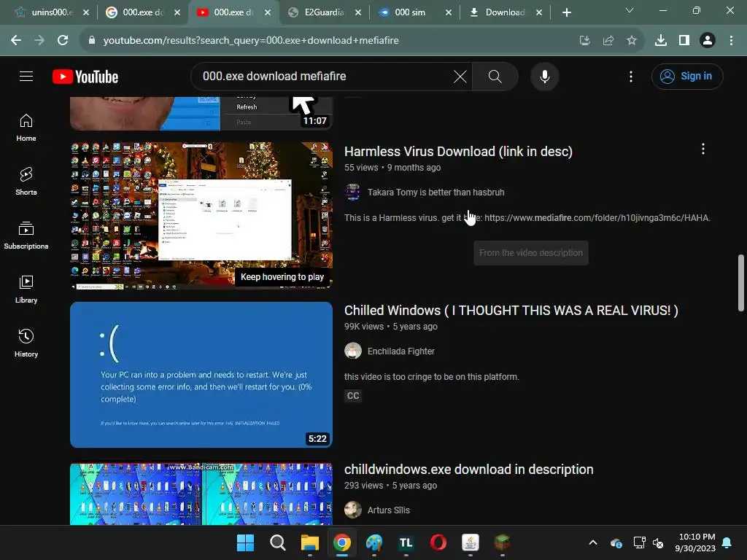Open Harmless Virus Download video title
This screenshot has width=747, height=560.
point(458,152)
